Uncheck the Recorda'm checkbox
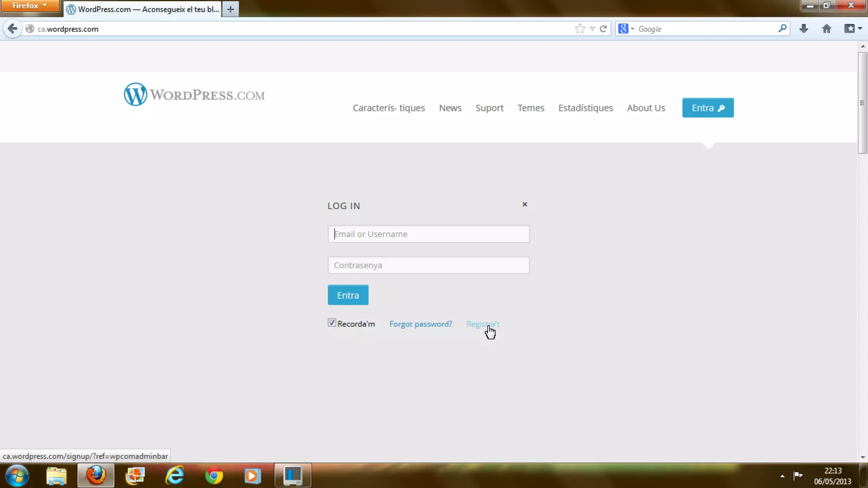Image resolution: width=868 pixels, height=488 pixels. coord(332,323)
